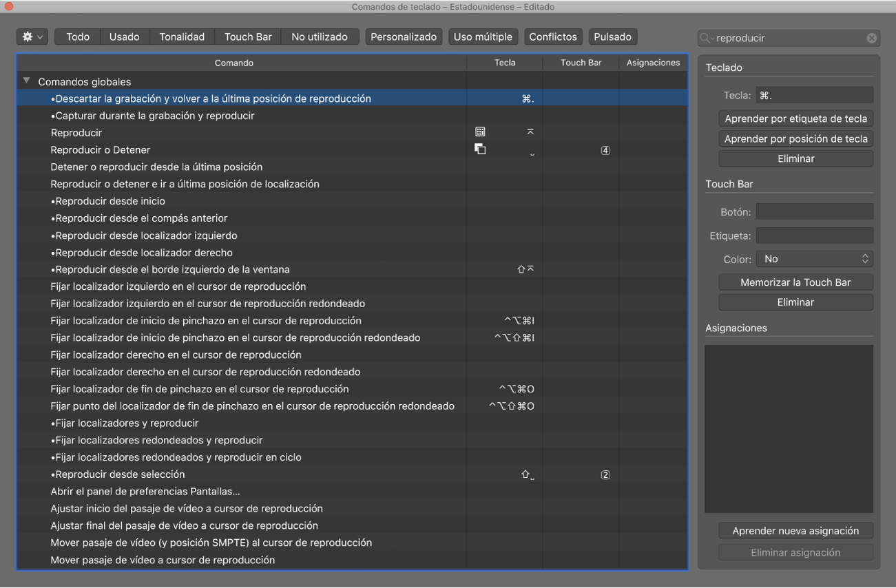896x588 pixels.
Task: Toggle the Personalizado filter
Action: (x=404, y=36)
